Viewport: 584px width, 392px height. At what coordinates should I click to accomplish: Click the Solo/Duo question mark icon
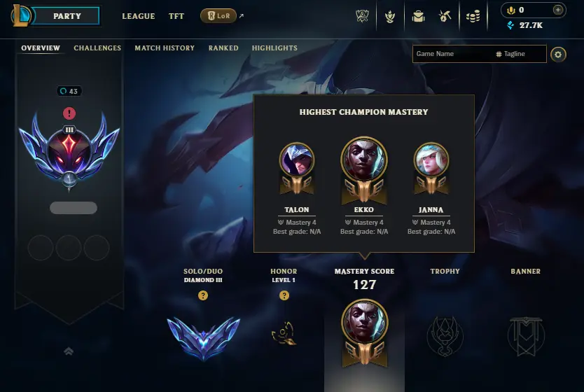click(203, 295)
